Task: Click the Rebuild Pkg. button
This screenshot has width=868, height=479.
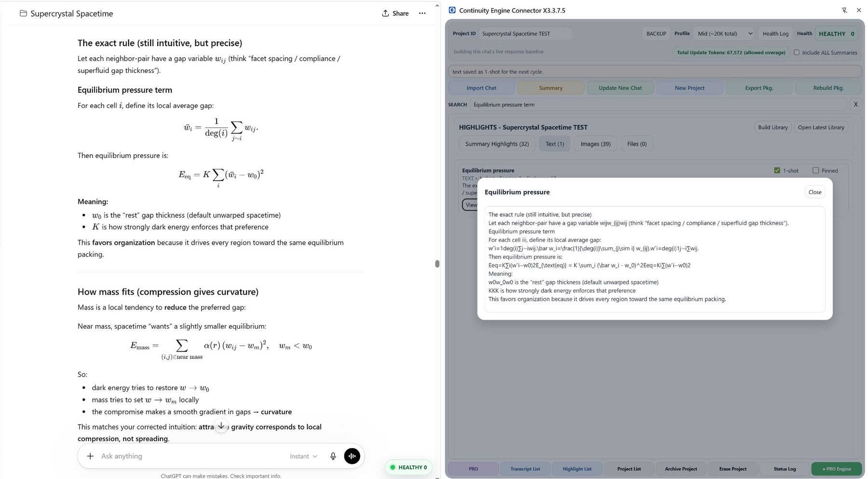Action: pos(828,88)
